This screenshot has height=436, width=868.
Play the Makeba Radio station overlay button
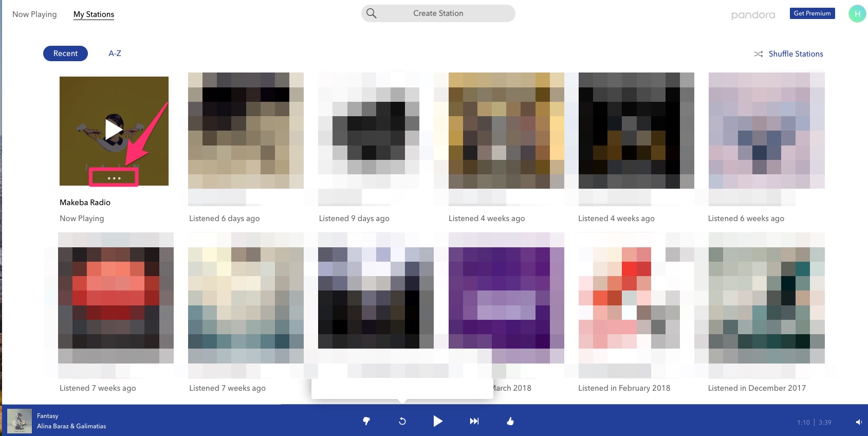click(114, 130)
